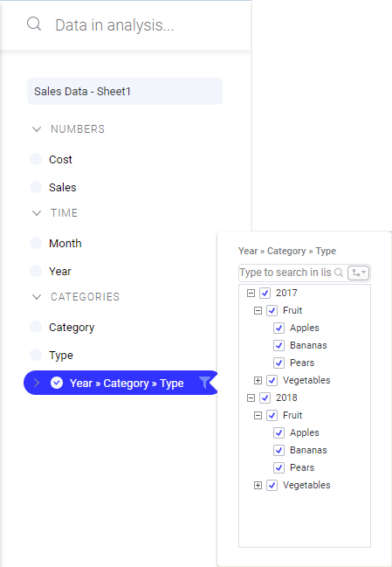Collapse the NUMBERS section
The height and width of the screenshot is (567, 392).
(x=37, y=129)
